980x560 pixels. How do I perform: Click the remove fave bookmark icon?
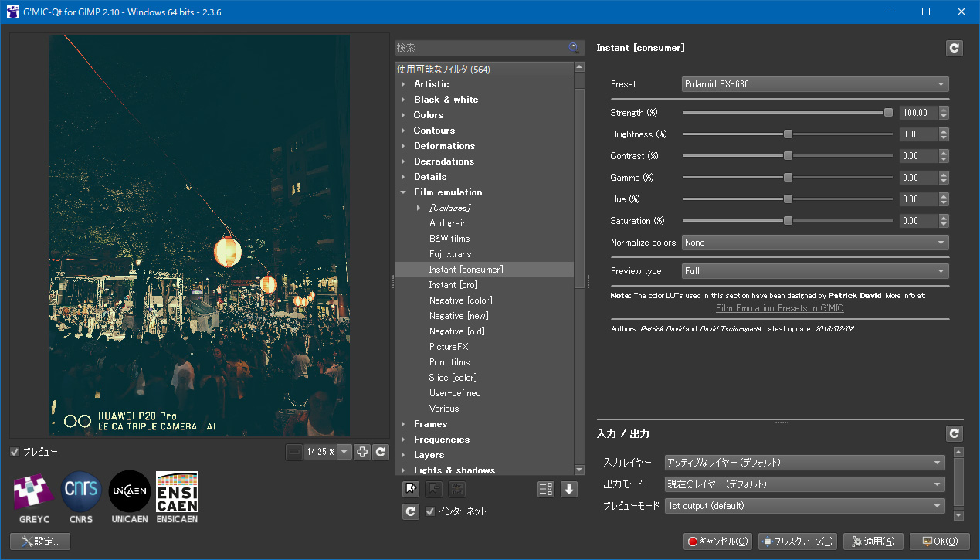(x=435, y=489)
